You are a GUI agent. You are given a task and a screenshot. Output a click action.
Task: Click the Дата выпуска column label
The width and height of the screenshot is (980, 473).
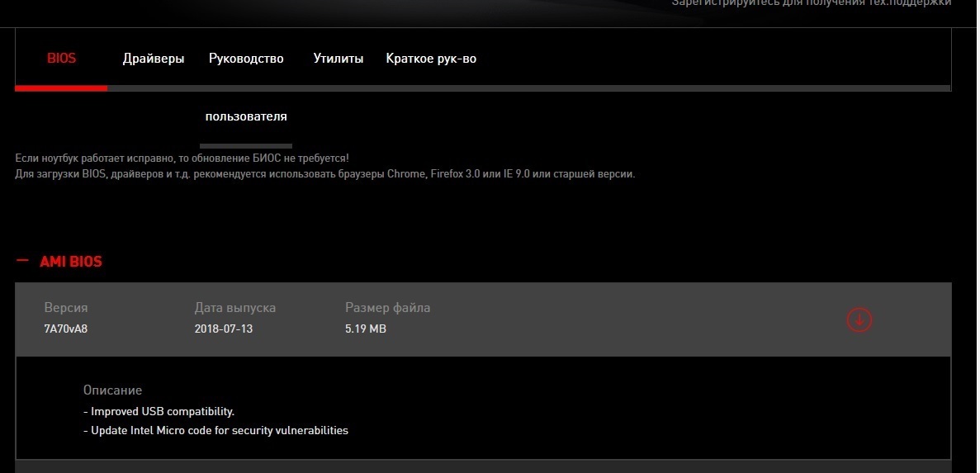[x=235, y=308]
